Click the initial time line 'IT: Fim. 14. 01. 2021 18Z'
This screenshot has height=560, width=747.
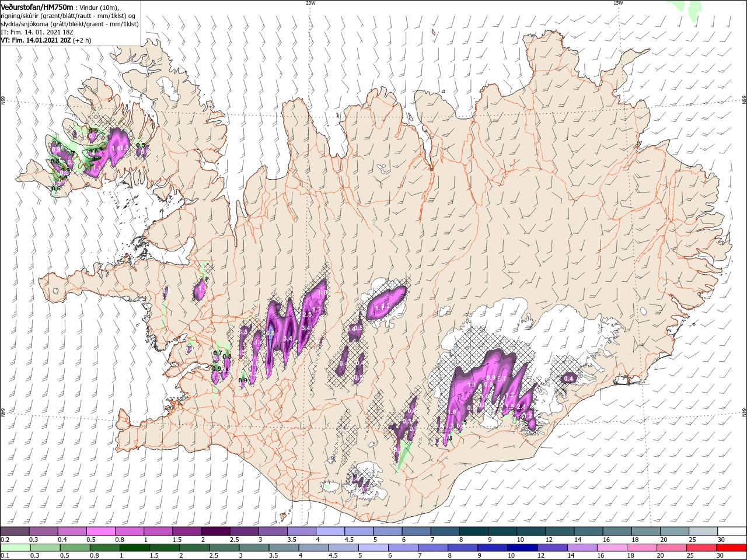[x=37, y=32]
